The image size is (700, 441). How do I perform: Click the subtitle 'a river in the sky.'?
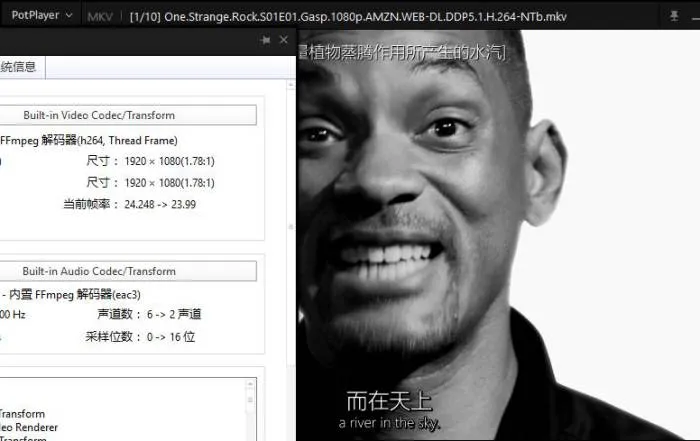389,423
